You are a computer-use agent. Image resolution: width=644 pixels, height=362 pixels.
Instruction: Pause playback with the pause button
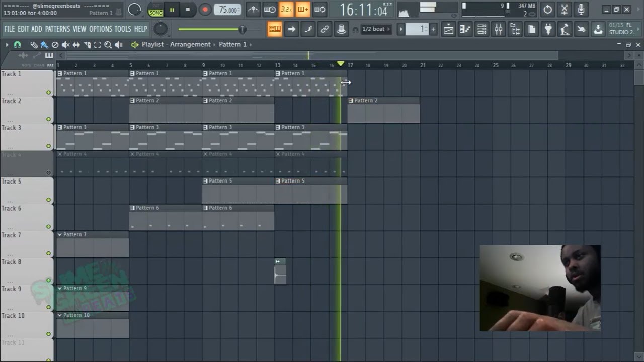pos(172,9)
